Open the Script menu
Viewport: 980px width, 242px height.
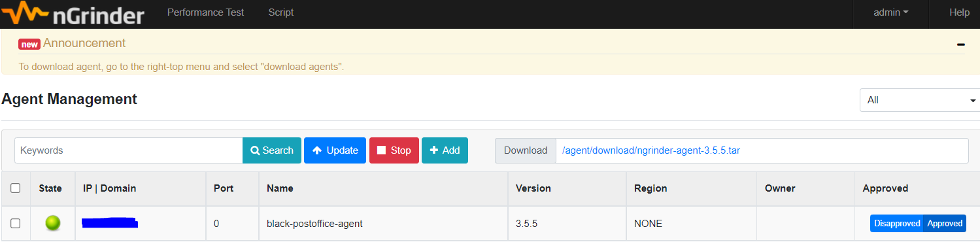[281, 12]
